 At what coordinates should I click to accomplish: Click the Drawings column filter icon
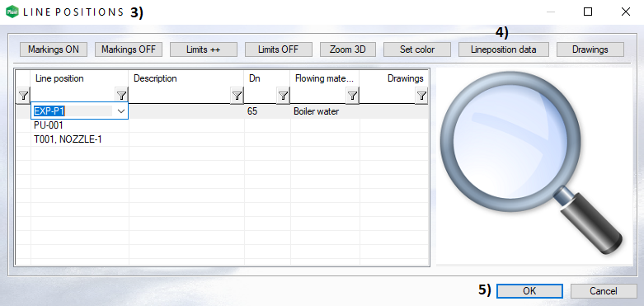click(421, 96)
